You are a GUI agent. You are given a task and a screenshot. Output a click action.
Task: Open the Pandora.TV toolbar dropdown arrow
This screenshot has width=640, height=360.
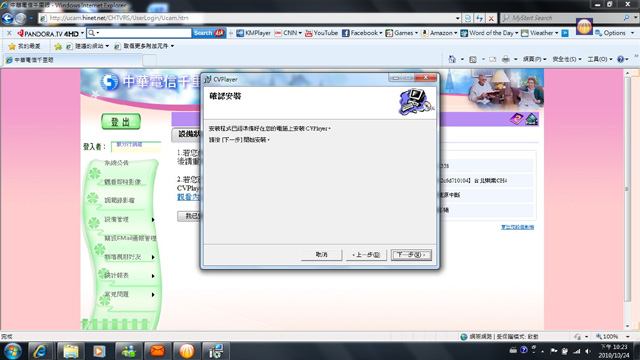pos(82,33)
